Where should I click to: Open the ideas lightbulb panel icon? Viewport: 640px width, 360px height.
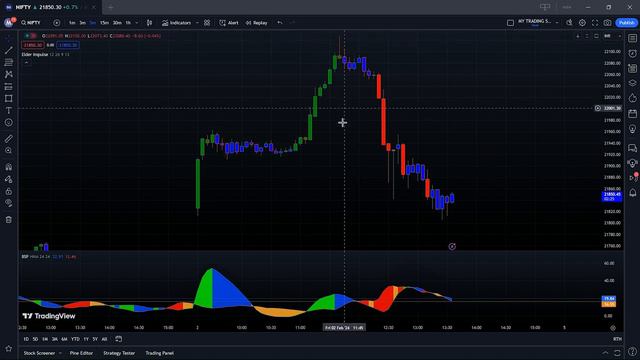click(632, 129)
